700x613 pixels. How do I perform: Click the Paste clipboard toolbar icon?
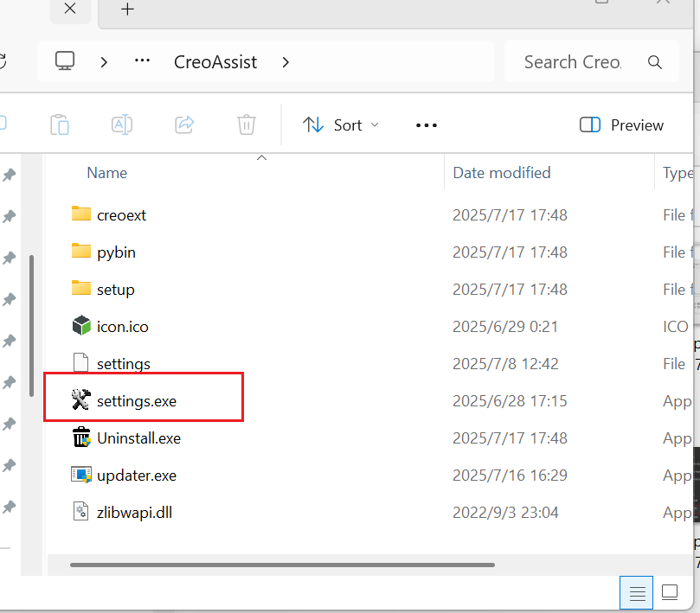coord(60,125)
